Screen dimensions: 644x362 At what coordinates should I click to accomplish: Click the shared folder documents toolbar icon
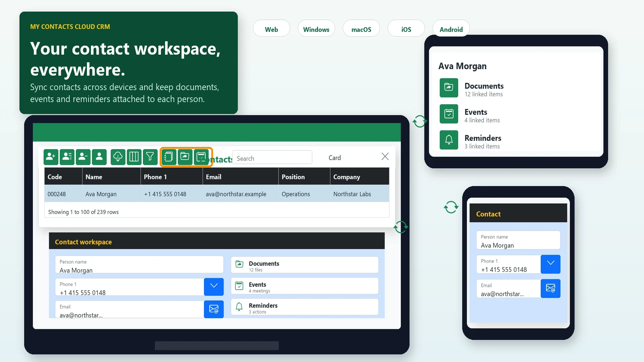click(x=185, y=157)
